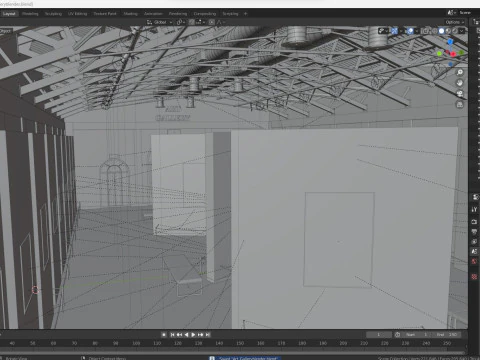This screenshot has height=360, width=480.
Task: Toggle the show gizmo button
Action: (395, 31)
